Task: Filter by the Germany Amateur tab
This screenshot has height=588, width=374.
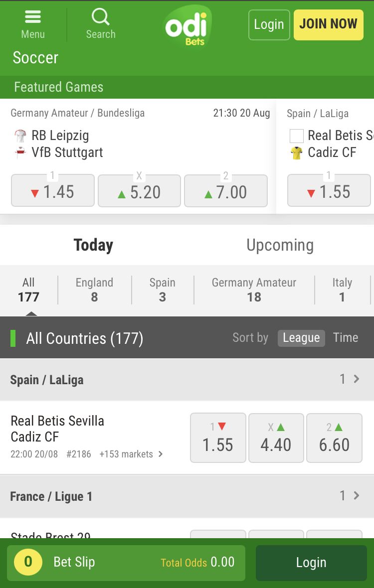Action: click(x=254, y=290)
